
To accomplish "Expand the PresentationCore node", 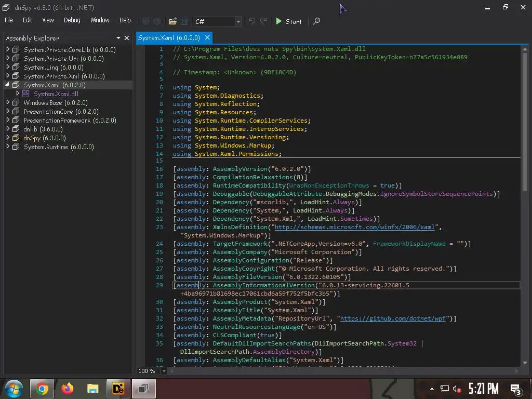I will point(8,111).
